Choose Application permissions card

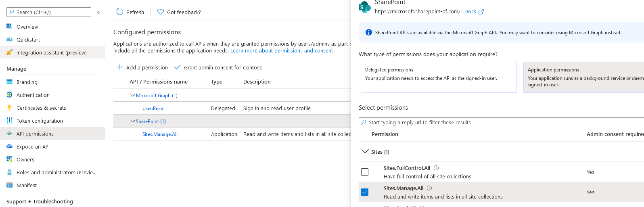click(x=583, y=77)
